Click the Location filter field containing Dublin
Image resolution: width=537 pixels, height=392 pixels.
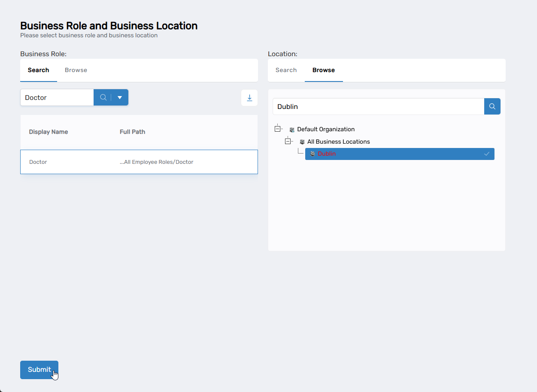point(378,106)
